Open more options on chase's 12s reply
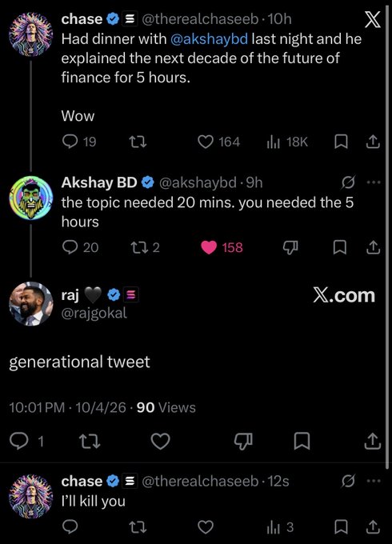The width and height of the screenshot is (392, 544). click(x=374, y=481)
